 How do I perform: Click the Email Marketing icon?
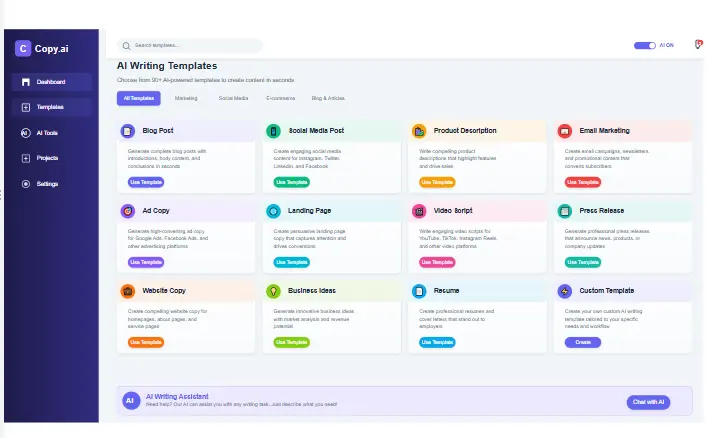tap(565, 131)
